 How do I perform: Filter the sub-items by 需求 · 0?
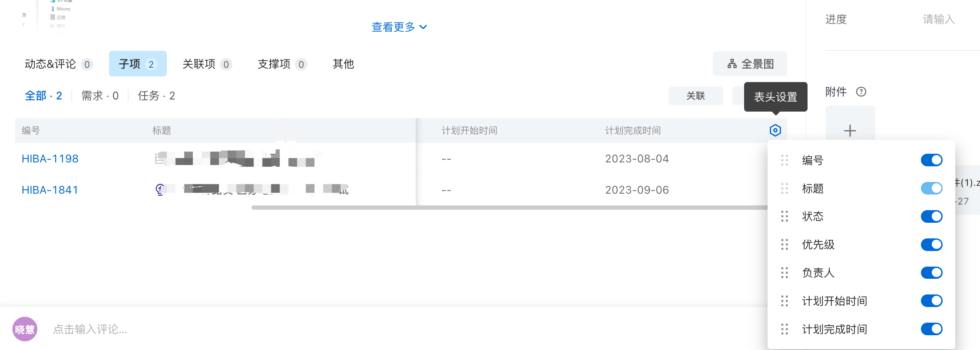(x=100, y=96)
